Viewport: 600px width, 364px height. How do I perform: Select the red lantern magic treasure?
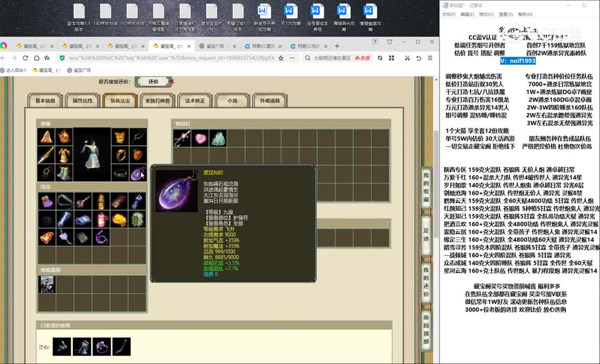pos(101,219)
